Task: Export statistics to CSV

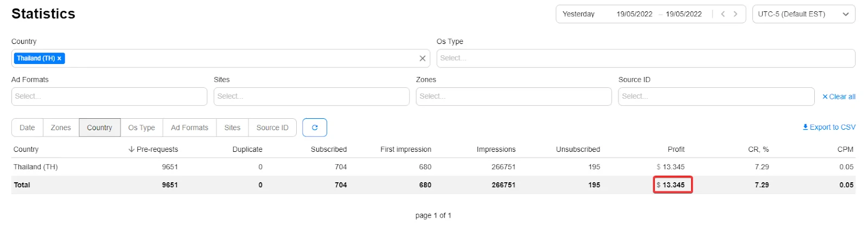Action: (x=829, y=127)
